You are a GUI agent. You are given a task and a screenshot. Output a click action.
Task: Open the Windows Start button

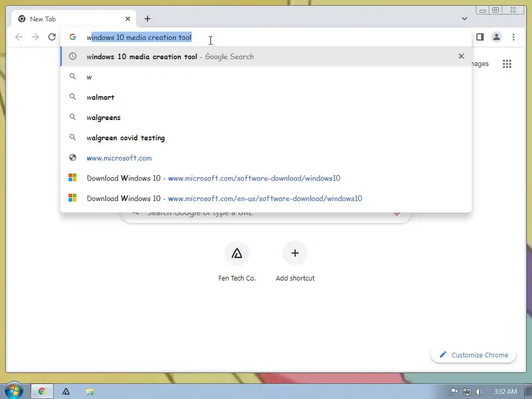point(14,391)
